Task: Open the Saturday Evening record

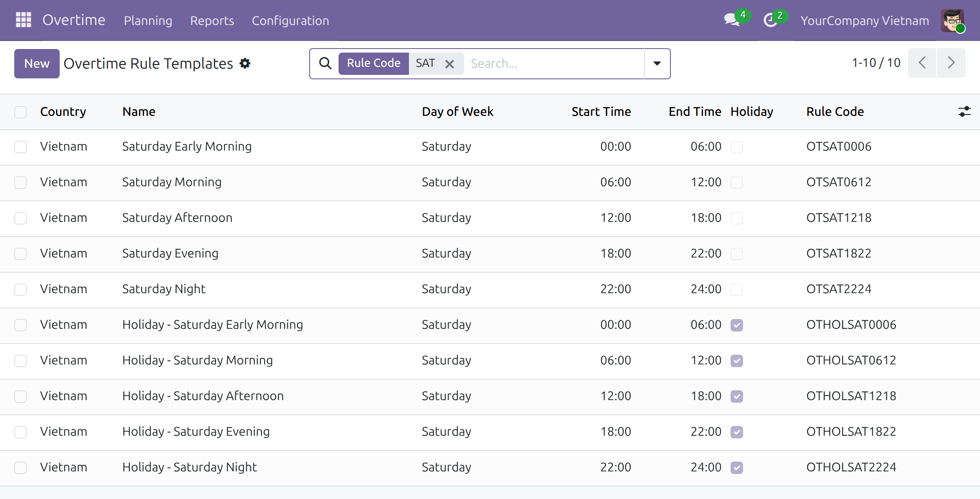Action: coord(170,254)
